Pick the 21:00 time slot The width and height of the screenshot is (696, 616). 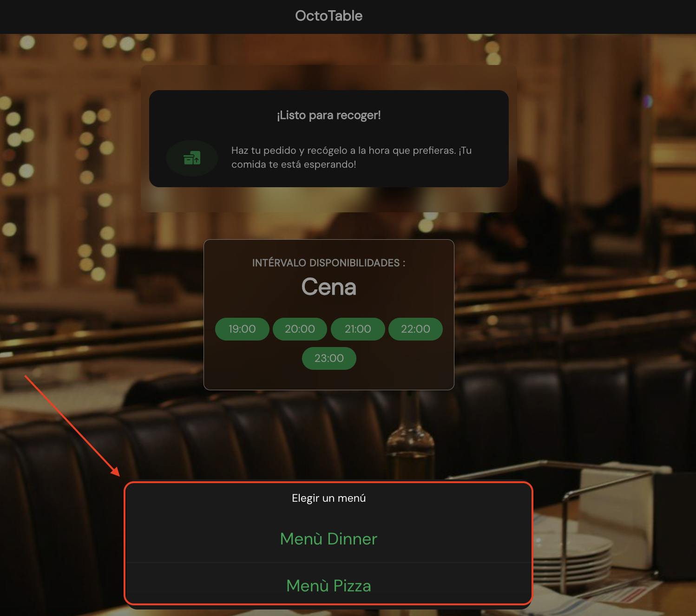tap(358, 329)
